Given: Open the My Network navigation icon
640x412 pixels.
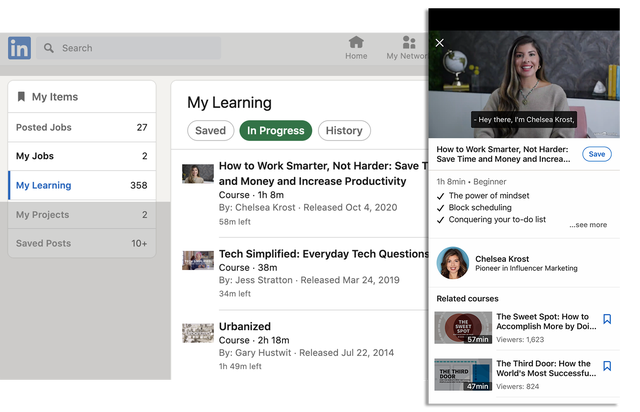Looking at the screenshot, I should [x=407, y=48].
